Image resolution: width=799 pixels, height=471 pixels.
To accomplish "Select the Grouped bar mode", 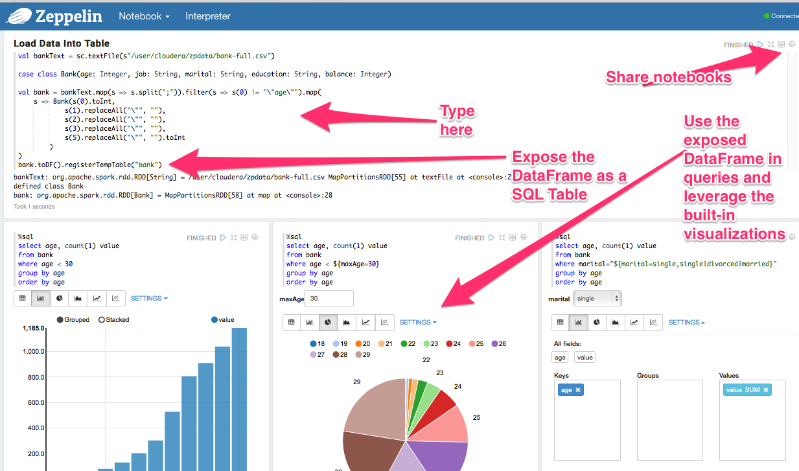I will click(x=73, y=320).
